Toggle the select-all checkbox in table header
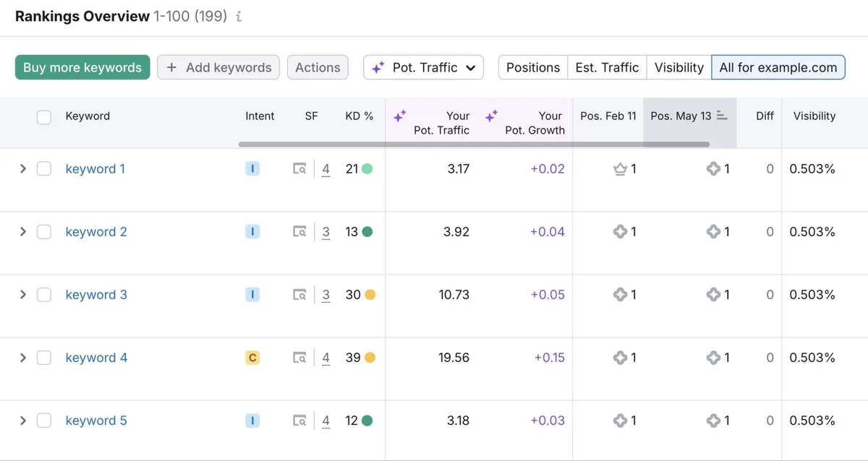Viewport: 868px width, 461px height. coord(44,117)
